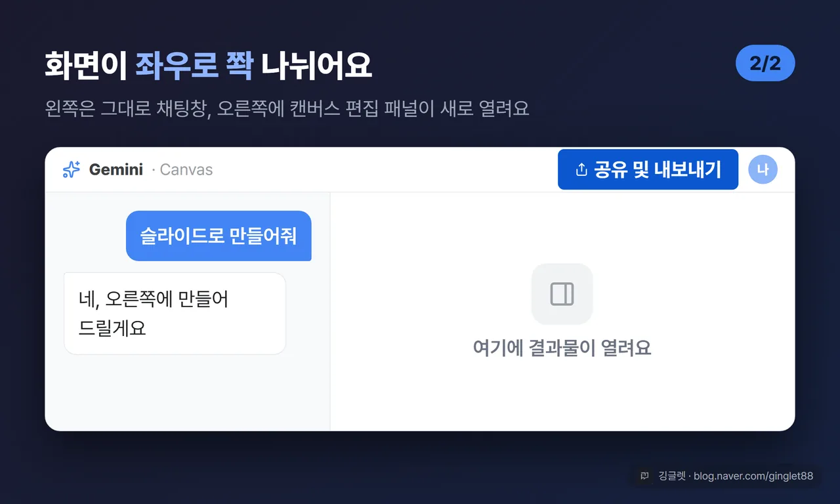Click the 여기에 결과물이 열려요 placeholder text
This screenshot has width=840, height=504.
pos(562,348)
